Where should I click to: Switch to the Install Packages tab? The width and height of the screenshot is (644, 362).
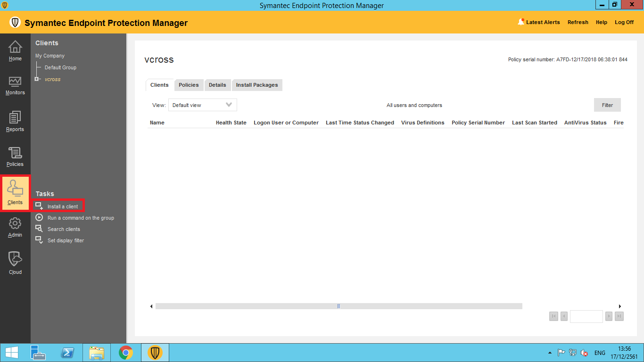pyautogui.click(x=257, y=85)
